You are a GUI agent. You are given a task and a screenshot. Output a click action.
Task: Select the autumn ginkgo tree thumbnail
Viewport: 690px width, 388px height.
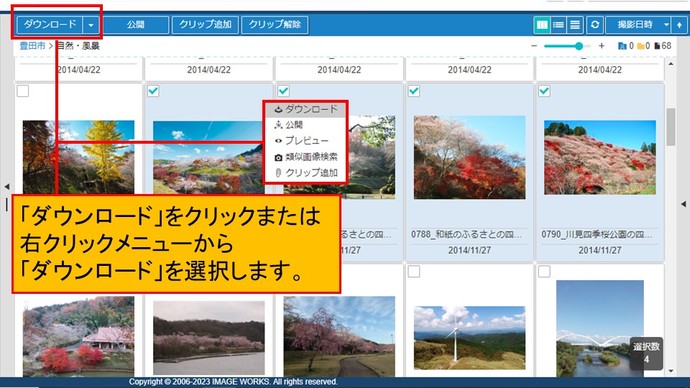pos(78,157)
